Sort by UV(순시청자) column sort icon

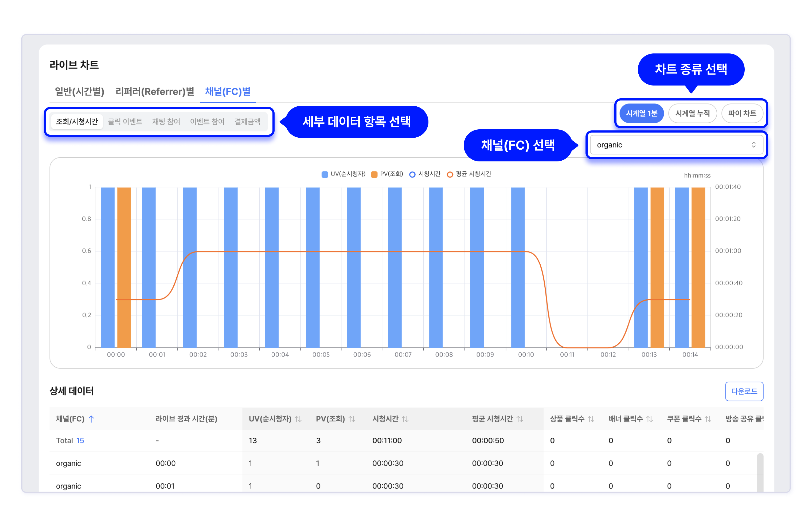pyautogui.click(x=298, y=419)
